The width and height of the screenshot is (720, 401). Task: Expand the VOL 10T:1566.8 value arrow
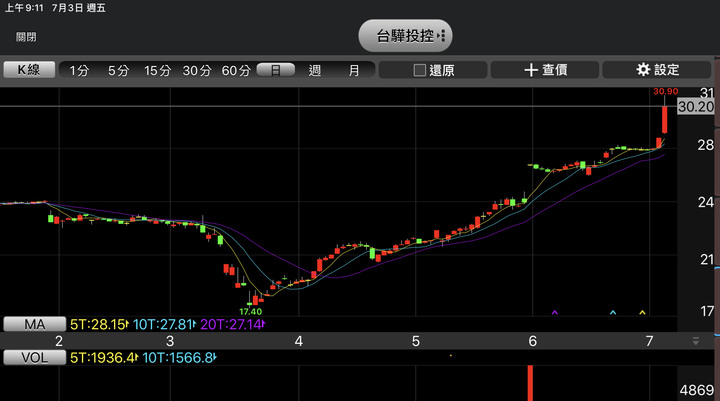tap(214, 358)
